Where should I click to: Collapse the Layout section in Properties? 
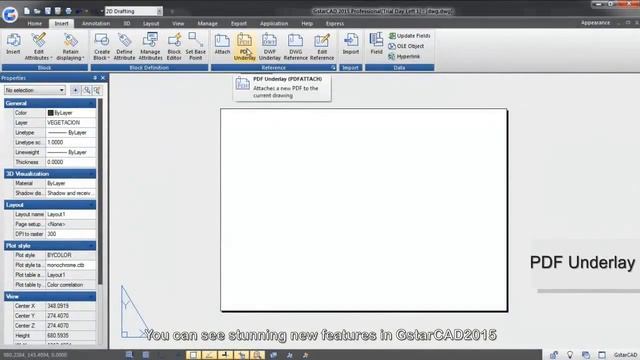[x=91, y=205]
